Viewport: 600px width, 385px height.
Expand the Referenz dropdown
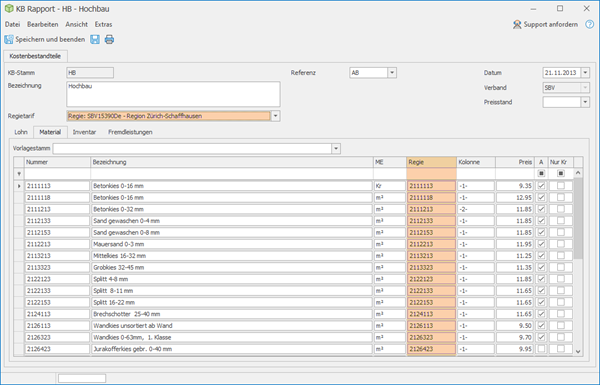click(392, 73)
